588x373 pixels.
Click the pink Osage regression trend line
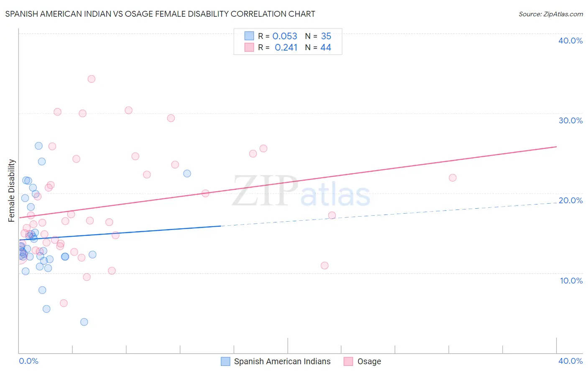(288, 182)
